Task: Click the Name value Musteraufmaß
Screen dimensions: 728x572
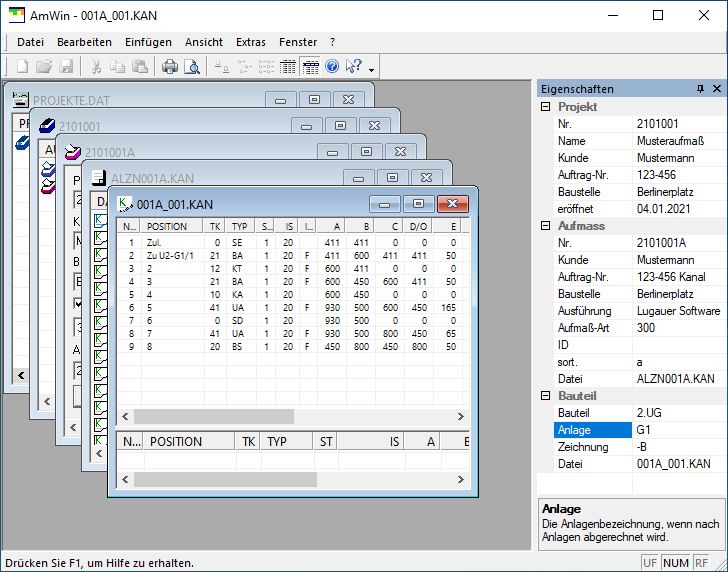Action: (670, 141)
